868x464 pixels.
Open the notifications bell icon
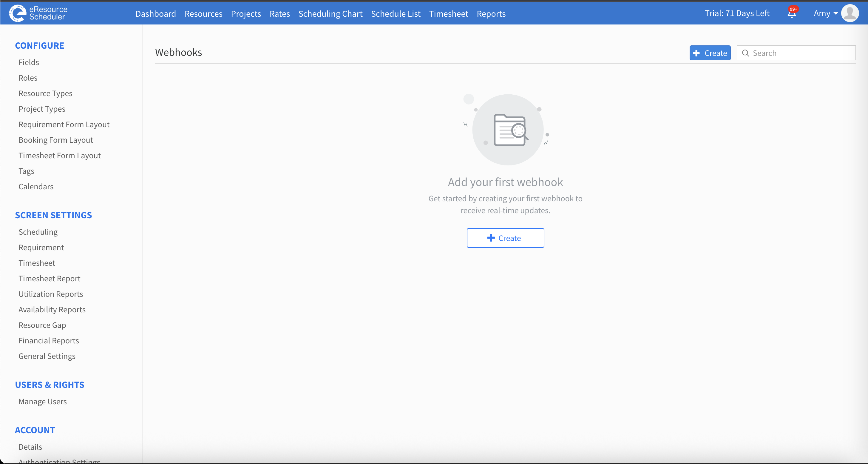[x=792, y=13]
